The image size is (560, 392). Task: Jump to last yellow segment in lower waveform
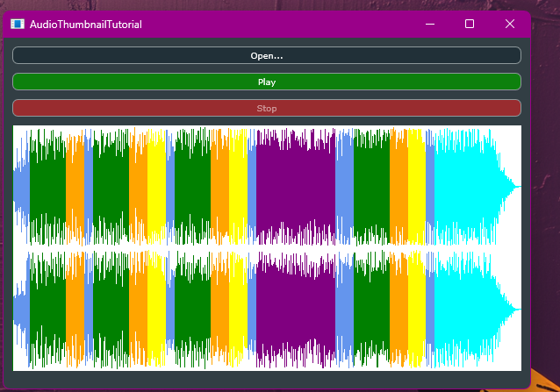click(415, 309)
